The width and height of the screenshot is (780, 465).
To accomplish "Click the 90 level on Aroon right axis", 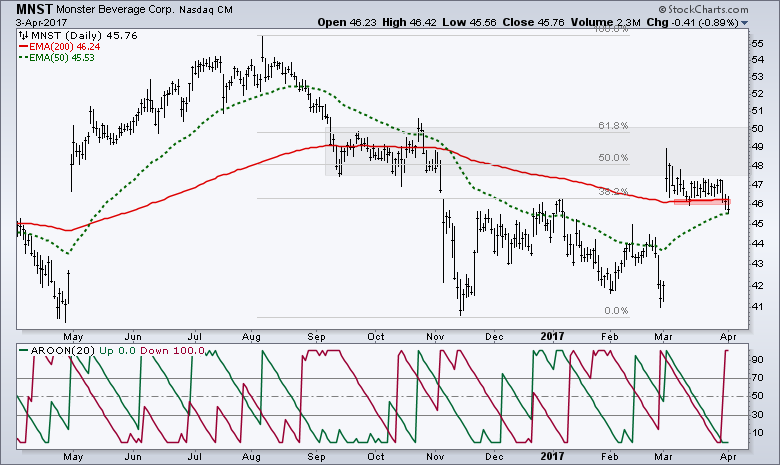I will click(x=758, y=360).
